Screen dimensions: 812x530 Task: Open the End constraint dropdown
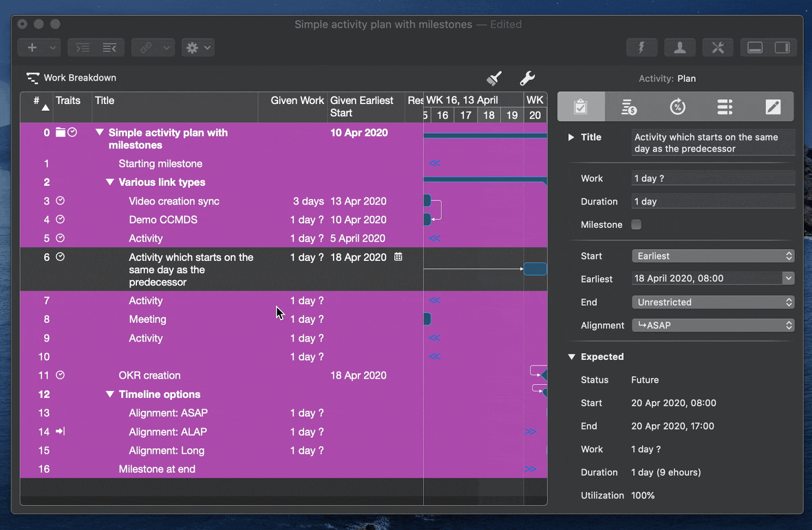click(713, 302)
